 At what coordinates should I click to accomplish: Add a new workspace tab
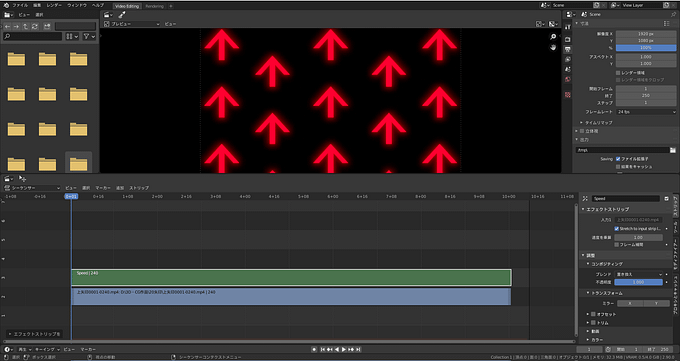[171, 6]
